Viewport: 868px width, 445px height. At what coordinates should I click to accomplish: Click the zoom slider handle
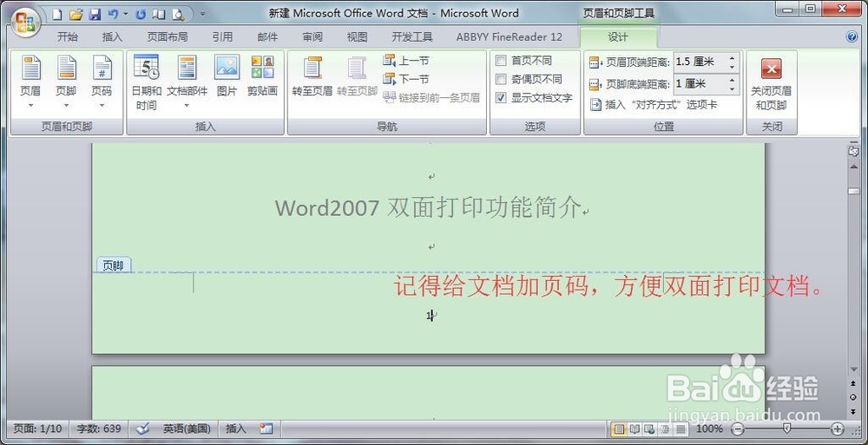[786, 429]
